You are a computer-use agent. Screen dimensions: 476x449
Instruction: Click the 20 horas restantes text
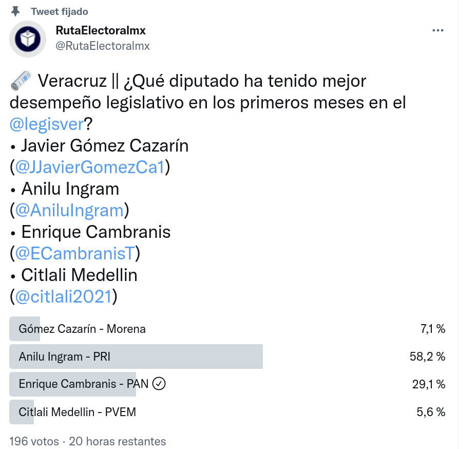(118, 441)
